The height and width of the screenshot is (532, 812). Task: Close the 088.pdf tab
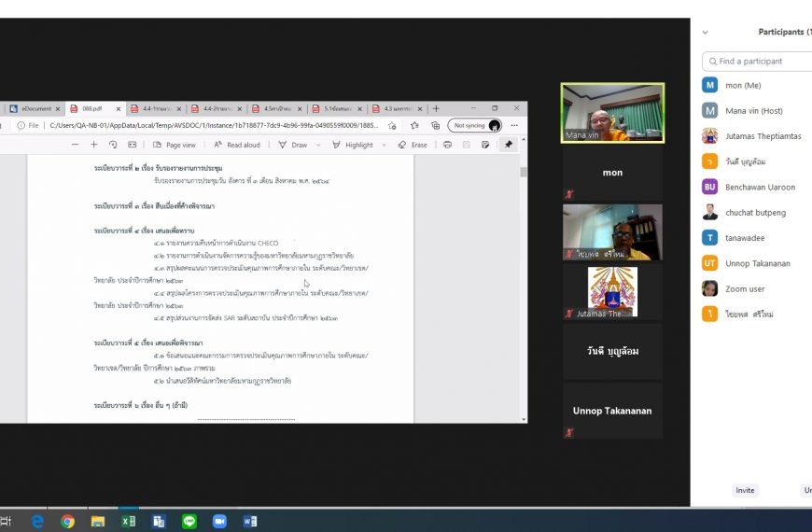pos(119,109)
